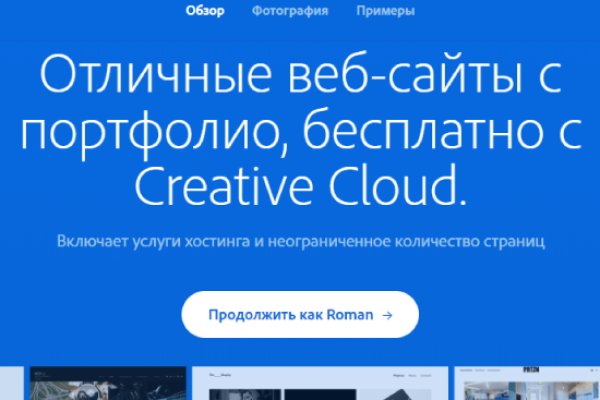600x400 pixels.
Task: Open the PRISM portfolio thumbnail on the right
Action: click(x=527, y=385)
